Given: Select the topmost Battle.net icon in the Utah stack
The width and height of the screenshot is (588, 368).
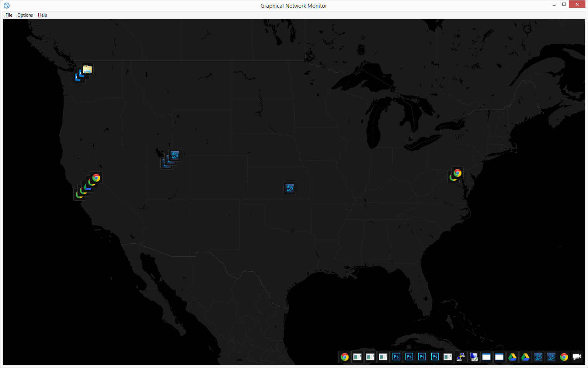Looking at the screenshot, I should [x=175, y=155].
